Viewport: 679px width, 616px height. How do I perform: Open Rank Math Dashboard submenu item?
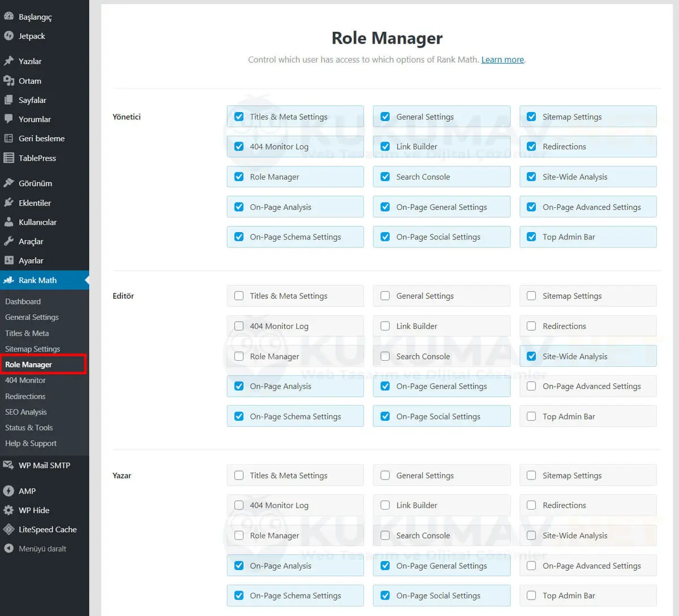(x=23, y=302)
